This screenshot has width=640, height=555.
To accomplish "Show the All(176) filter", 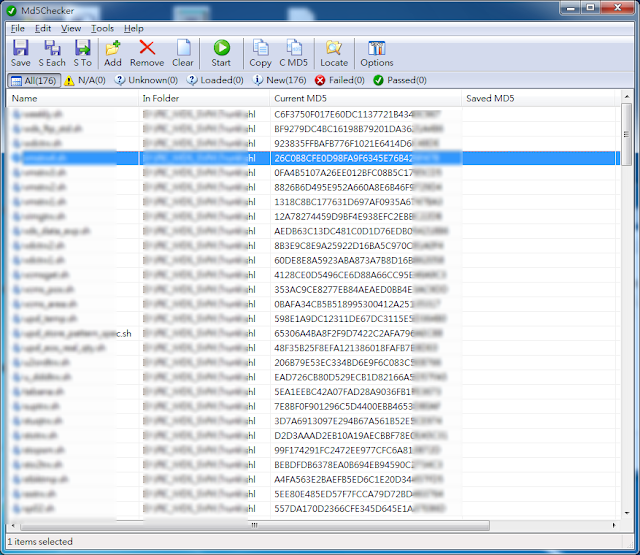I will tap(34, 80).
